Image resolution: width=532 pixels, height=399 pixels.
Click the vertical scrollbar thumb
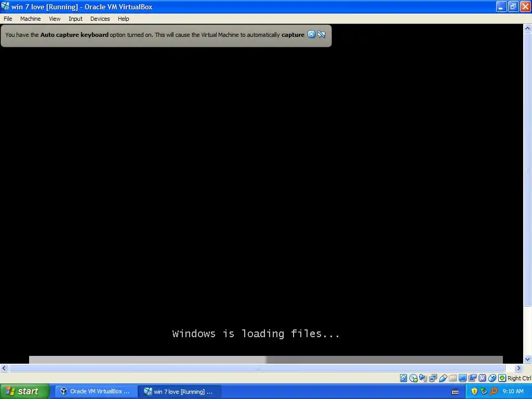point(528,169)
